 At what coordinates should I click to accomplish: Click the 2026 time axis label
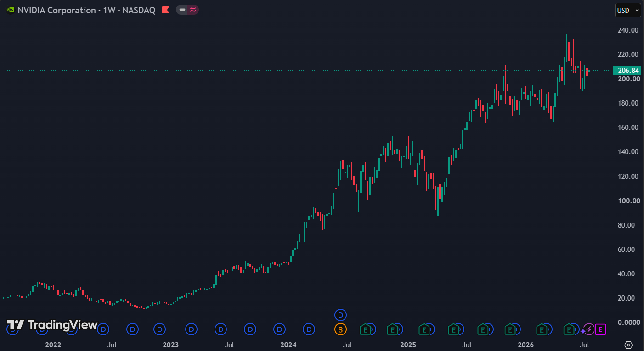click(526, 345)
